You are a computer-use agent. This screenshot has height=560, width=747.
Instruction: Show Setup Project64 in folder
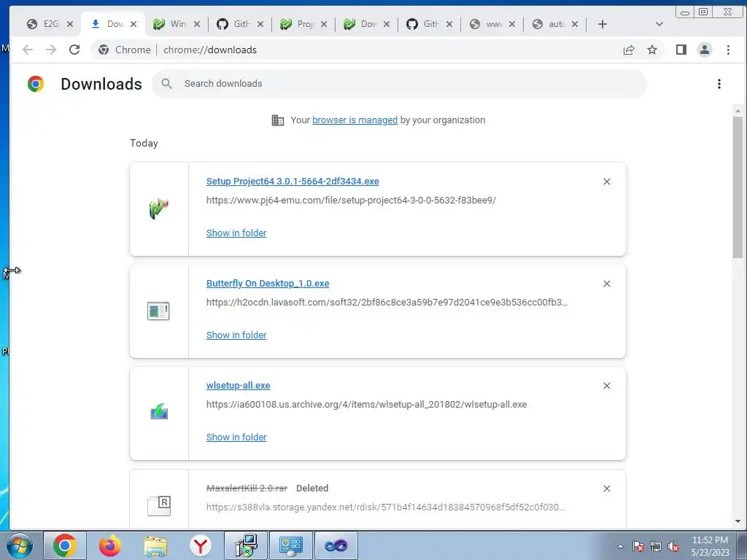point(236,233)
